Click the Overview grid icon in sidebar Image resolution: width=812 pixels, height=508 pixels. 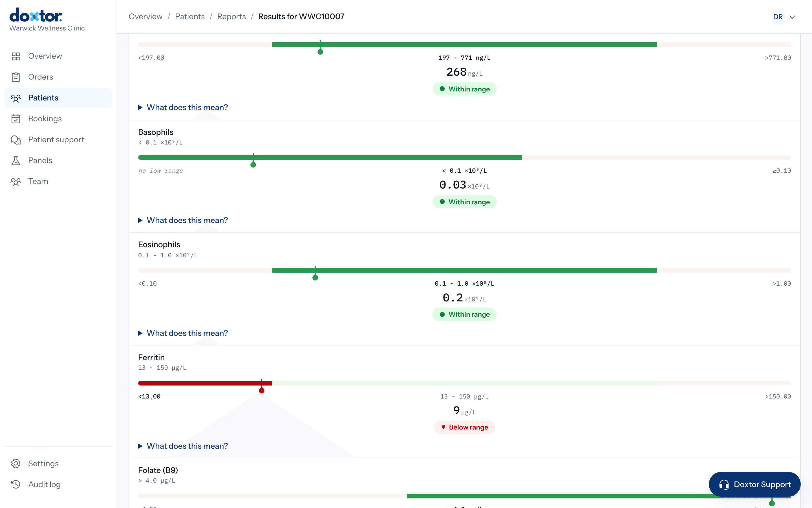tap(16, 56)
